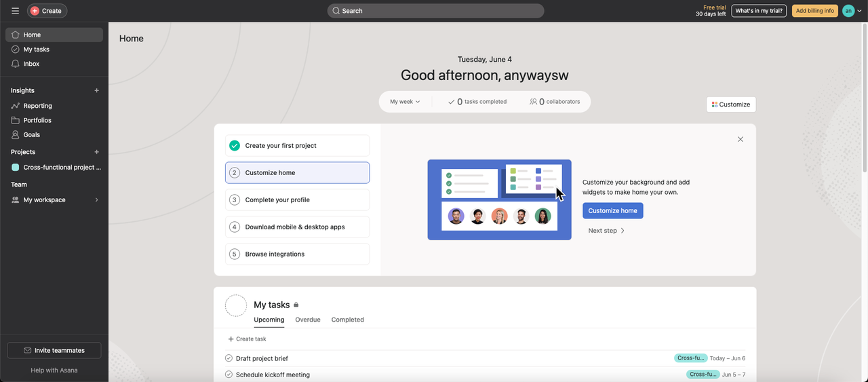Click the My tasks widget heading
The image size is (868, 382).
272,305
